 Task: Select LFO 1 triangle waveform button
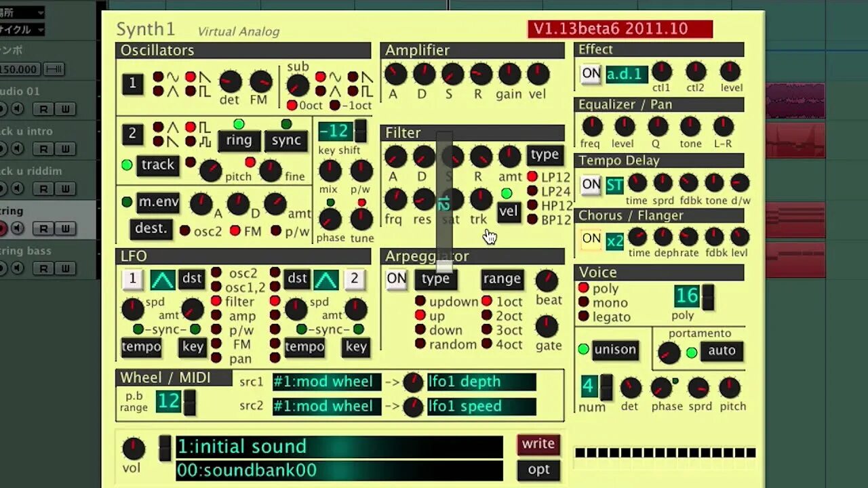click(163, 279)
